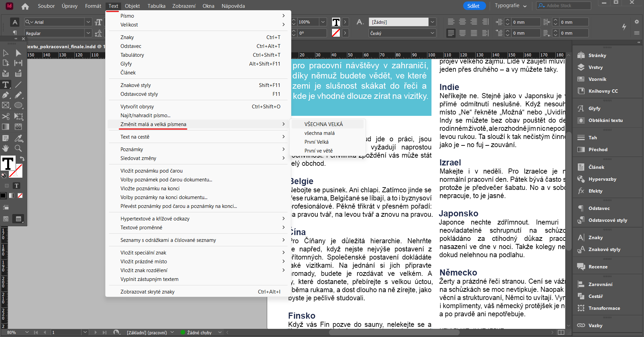Screen dimensions: 644x337
Task: Open the Arial font family dropdown
Action: [x=88, y=22]
